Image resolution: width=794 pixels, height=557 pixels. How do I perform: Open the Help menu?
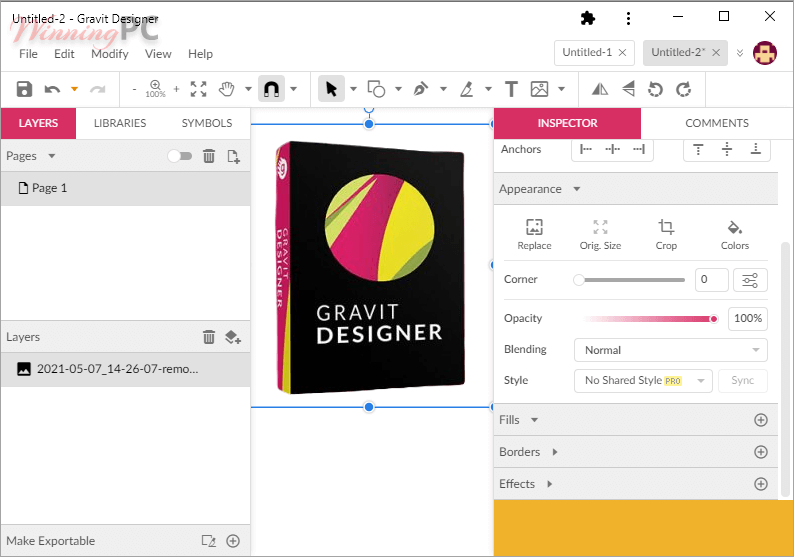pos(201,54)
